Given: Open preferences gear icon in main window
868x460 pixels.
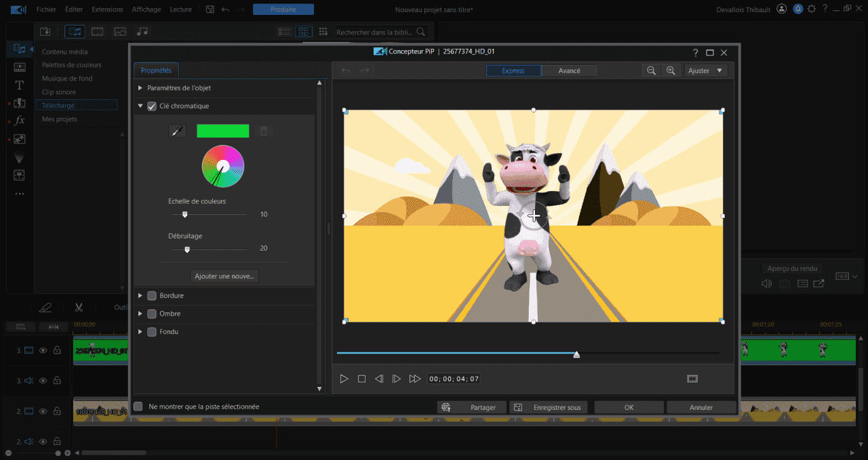Looking at the screenshot, I should 812,9.
